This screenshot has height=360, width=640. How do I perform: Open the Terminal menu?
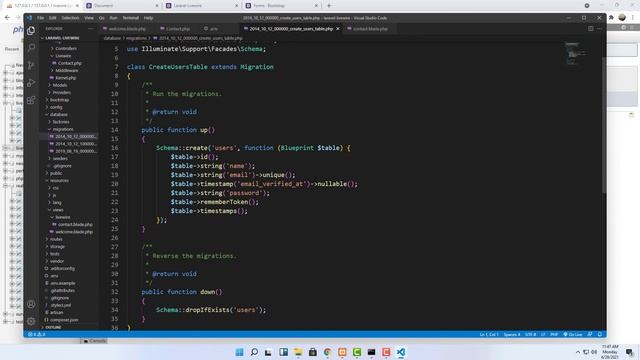[131, 18]
